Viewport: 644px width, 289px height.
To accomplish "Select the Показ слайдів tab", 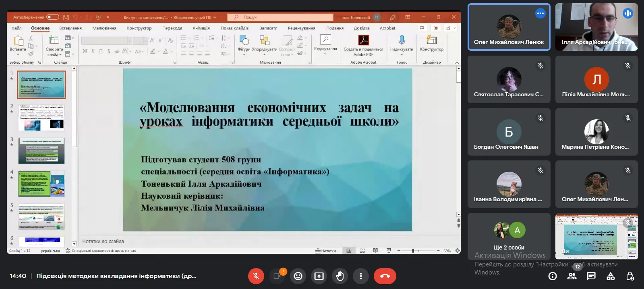I will 234,28.
